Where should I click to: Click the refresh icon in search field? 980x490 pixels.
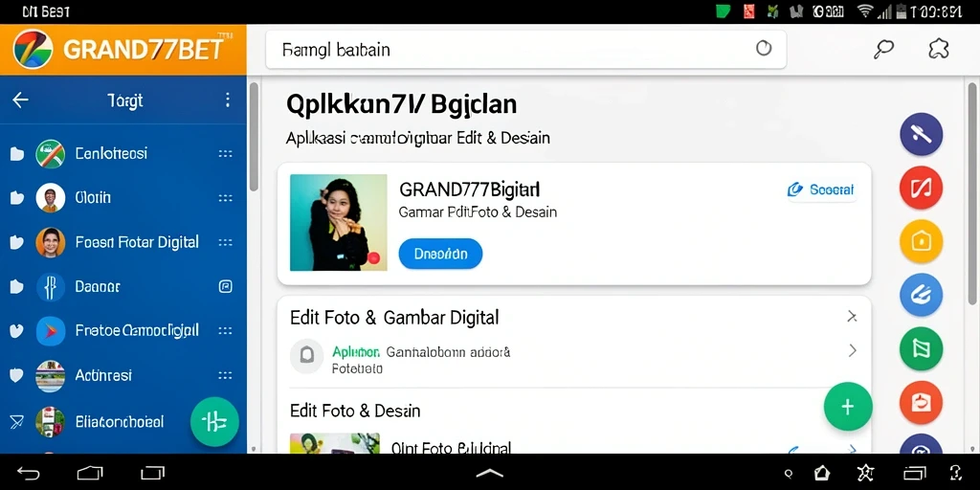[764, 49]
